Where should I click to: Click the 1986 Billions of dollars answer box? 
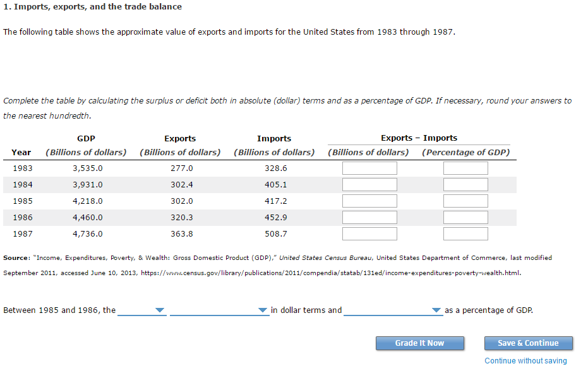(369, 217)
